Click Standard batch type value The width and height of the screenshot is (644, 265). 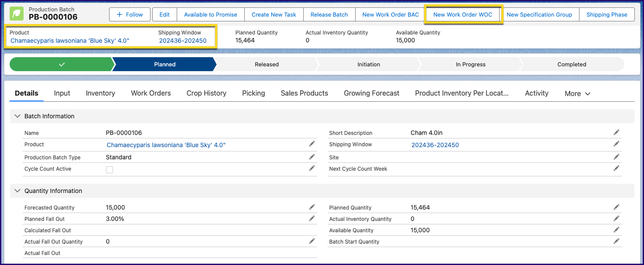point(119,157)
